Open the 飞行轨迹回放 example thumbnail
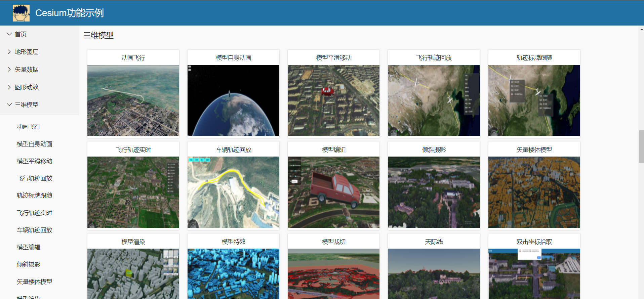644x299 pixels. click(434, 100)
